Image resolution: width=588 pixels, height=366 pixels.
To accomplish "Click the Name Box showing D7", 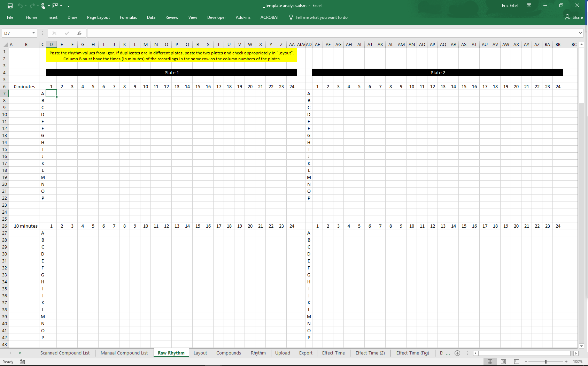I will click(17, 33).
